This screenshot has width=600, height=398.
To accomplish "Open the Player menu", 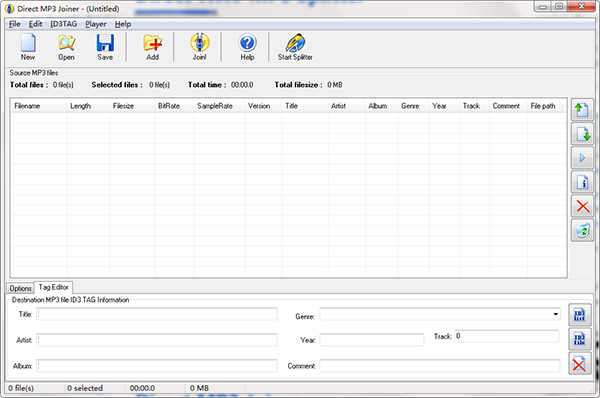I will coord(96,24).
